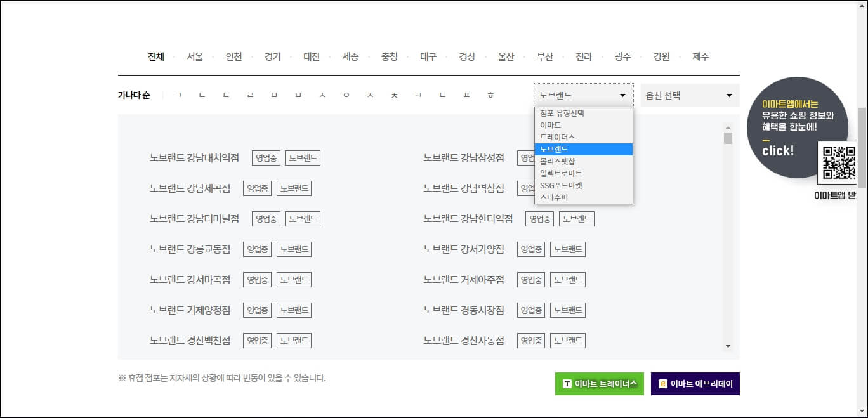Filter stores by consonant ㅈ

[370, 95]
